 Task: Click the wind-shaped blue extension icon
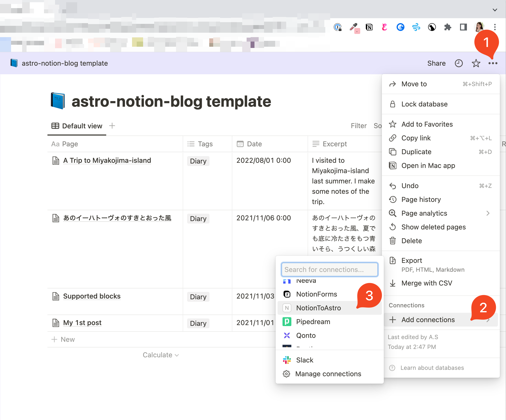coord(416,27)
